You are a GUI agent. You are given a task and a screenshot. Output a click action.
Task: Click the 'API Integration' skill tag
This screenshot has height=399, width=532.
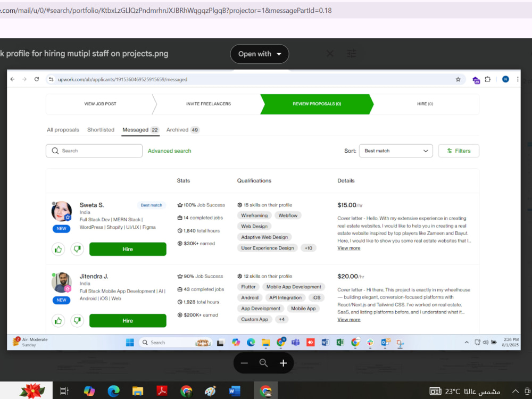point(285,297)
